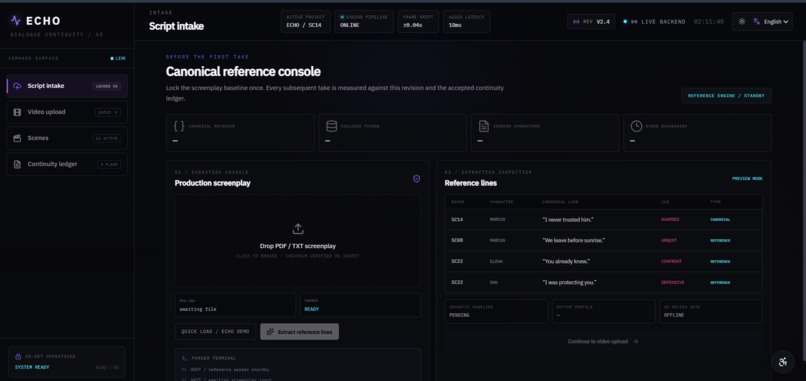This screenshot has width=806, height=381.
Task: Click the sparkle icon on Extract reference lines
Action: click(270, 332)
